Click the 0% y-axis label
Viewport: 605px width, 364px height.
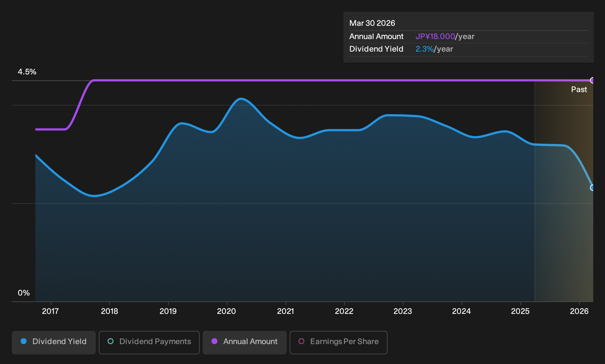tap(24, 293)
